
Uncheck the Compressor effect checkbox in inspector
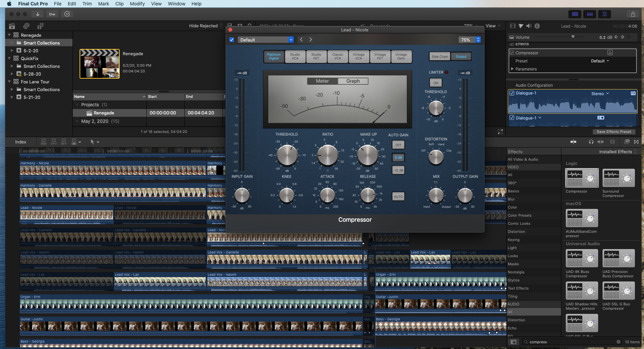512,53
